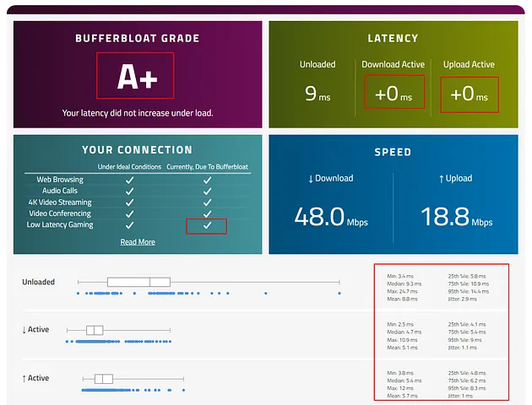
Task: Click 'Mean: 8.8 ms' in Unloaded stats
Action: (403, 299)
